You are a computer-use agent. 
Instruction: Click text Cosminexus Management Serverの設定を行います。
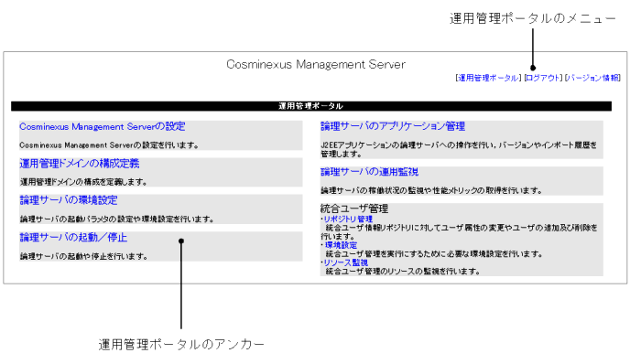point(109,145)
